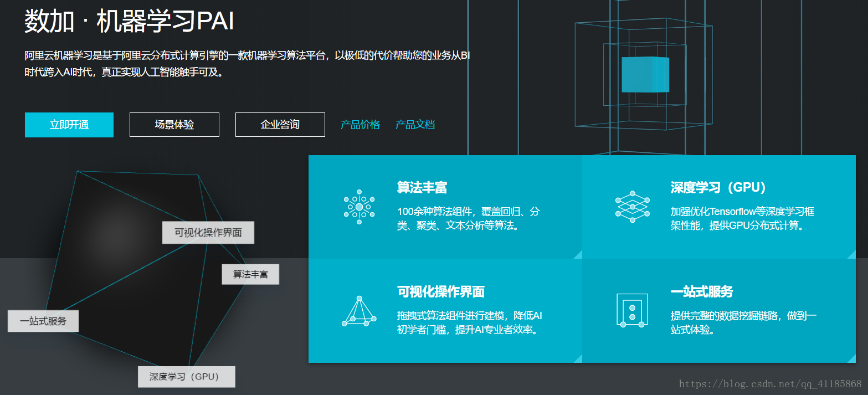Click the solid cyan cube graphic
The height and width of the screenshot is (395, 868).
pyautogui.click(x=645, y=74)
